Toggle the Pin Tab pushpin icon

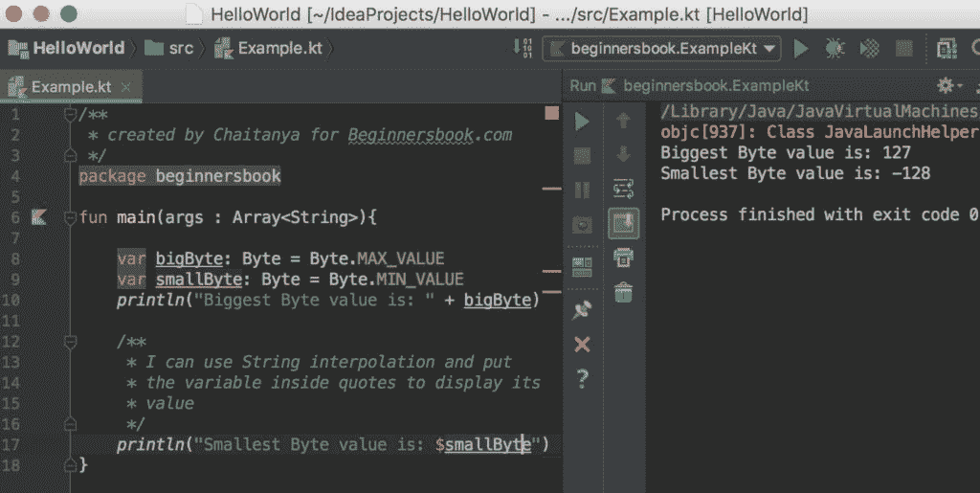pos(582,310)
